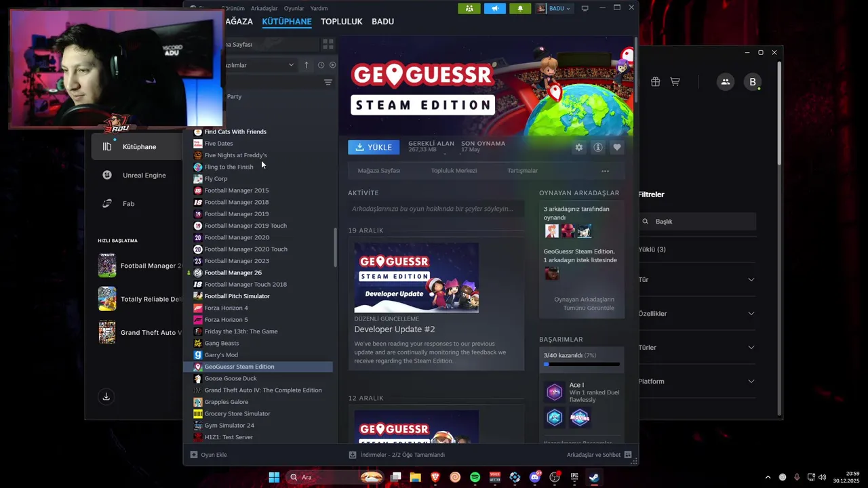The image size is (868, 488).
Task: Open the Mağaza Sayfası link
Action: pyautogui.click(x=379, y=171)
